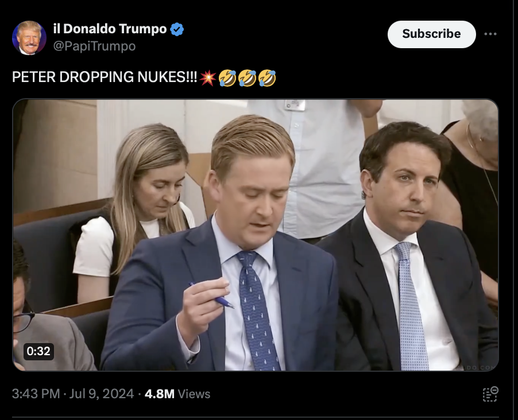
Task: Open the il Donaldo Trumpo display name link
Action: click(110, 29)
